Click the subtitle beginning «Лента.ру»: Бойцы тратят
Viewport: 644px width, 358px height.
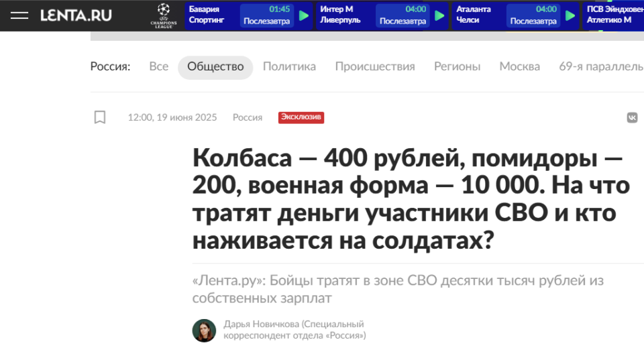398,289
